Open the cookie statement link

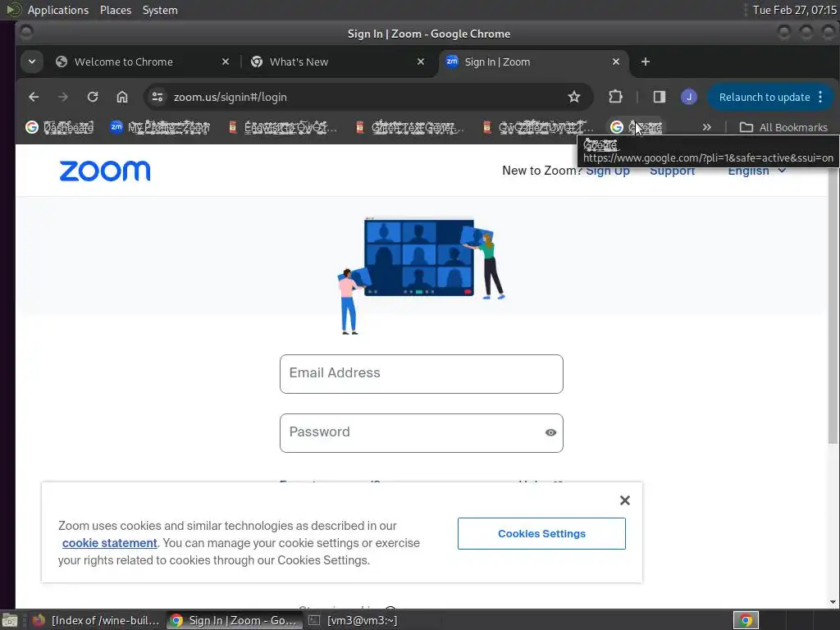[x=109, y=543]
